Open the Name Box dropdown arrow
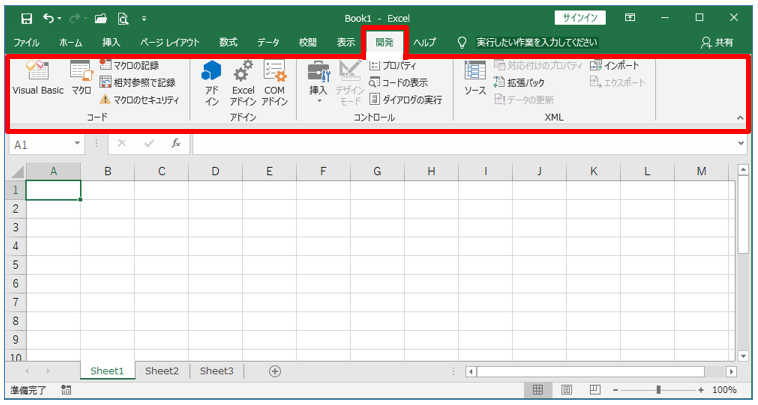Screen dimensions: 758x405 coord(77,144)
